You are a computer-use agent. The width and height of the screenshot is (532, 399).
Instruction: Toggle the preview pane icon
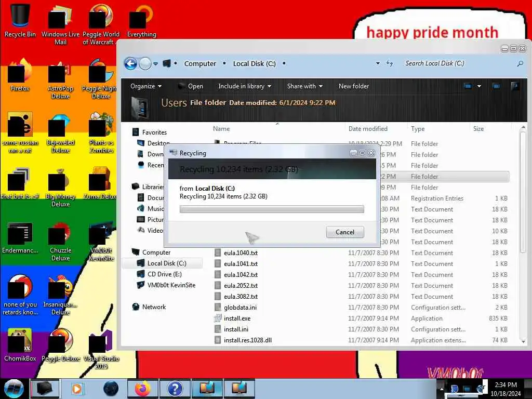click(x=496, y=86)
